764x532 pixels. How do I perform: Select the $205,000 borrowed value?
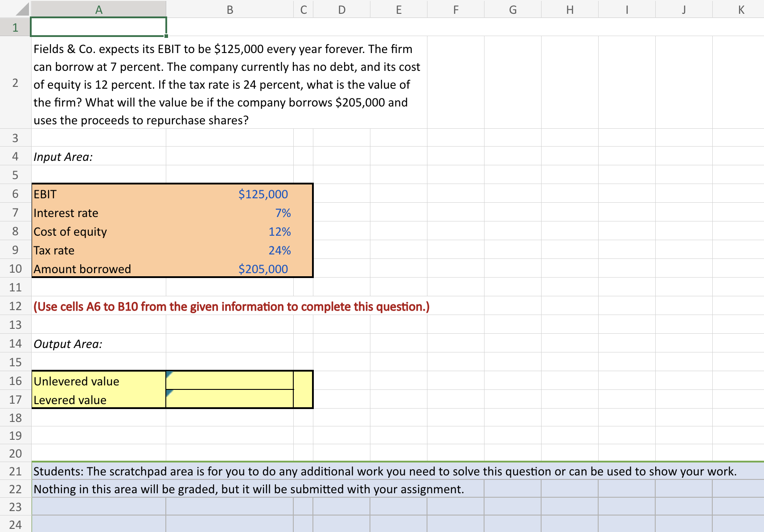click(x=230, y=269)
